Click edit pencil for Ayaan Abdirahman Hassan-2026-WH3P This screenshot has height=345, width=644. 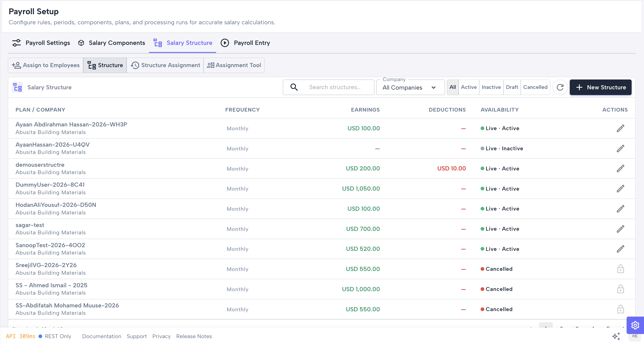[x=620, y=129]
